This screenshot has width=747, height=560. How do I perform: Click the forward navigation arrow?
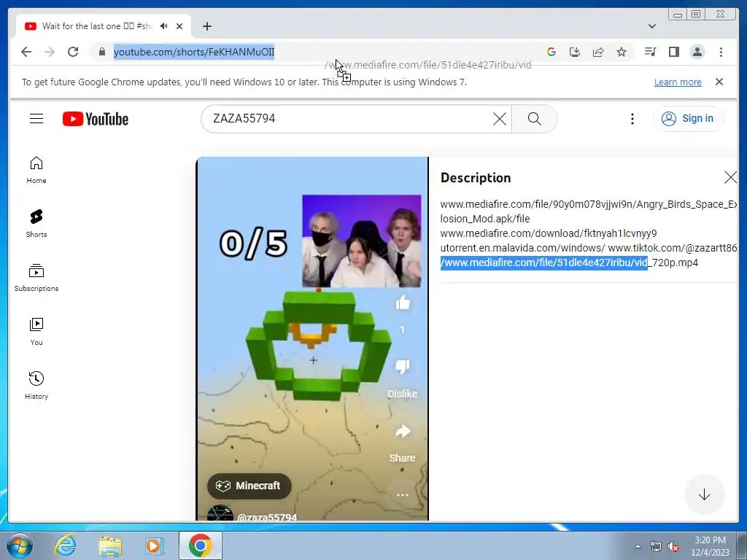point(50,52)
